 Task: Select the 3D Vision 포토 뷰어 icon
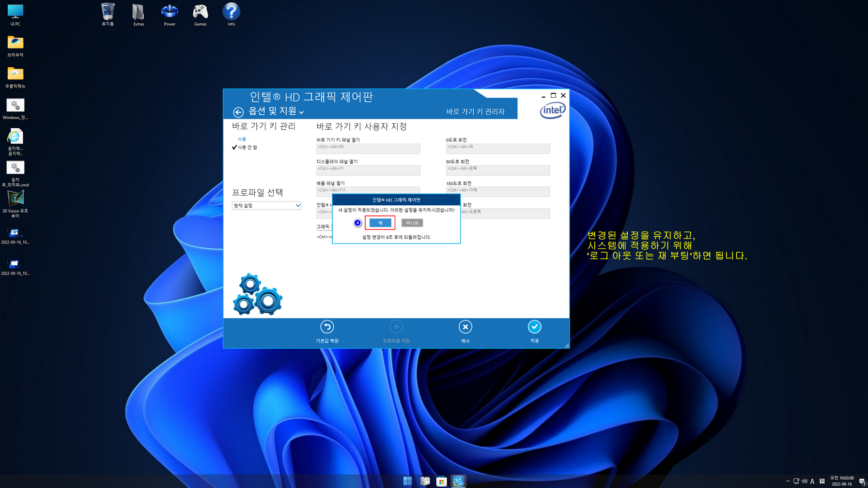click(x=15, y=204)
